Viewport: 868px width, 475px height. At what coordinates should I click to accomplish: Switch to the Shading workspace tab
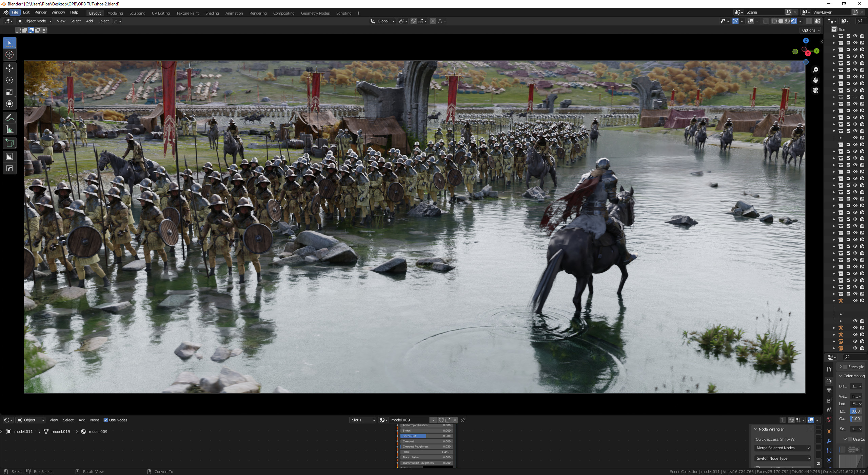pos(212,13)
